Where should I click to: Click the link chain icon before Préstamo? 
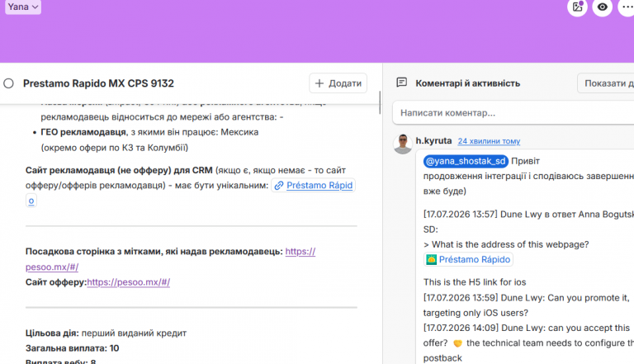coord(278,186)
